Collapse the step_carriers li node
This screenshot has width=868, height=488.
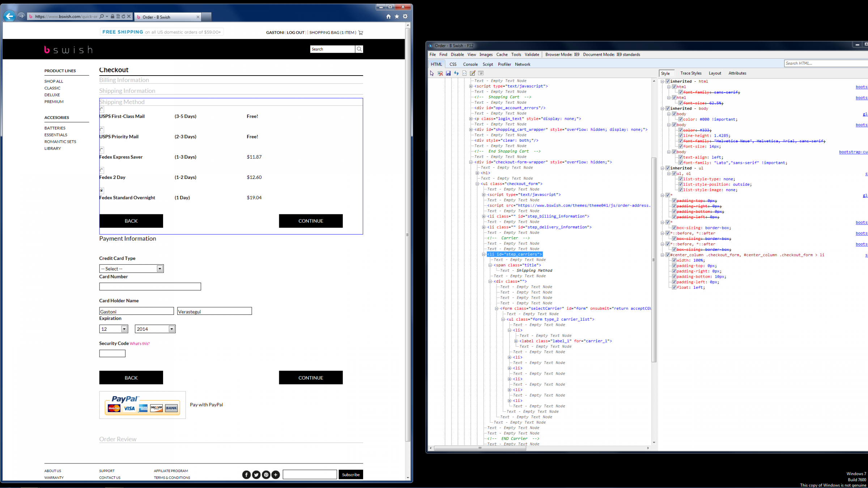(484, 254)
